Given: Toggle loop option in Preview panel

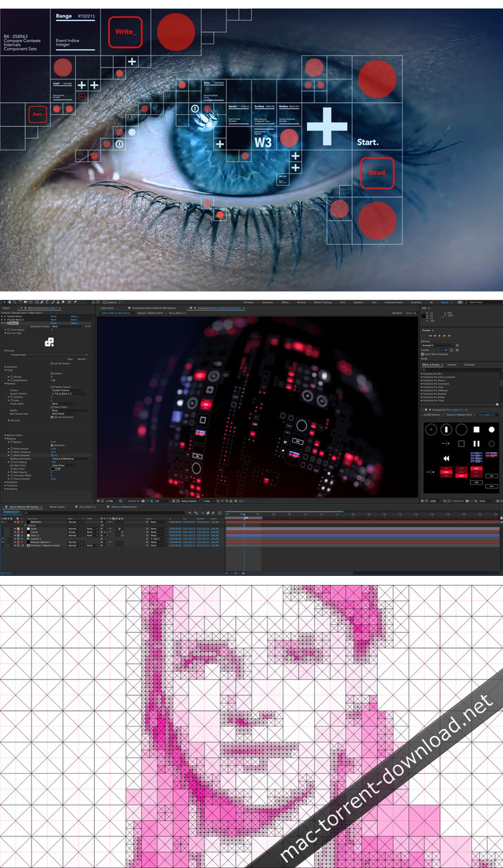Looking at the screenshot, I should [457, 350].
